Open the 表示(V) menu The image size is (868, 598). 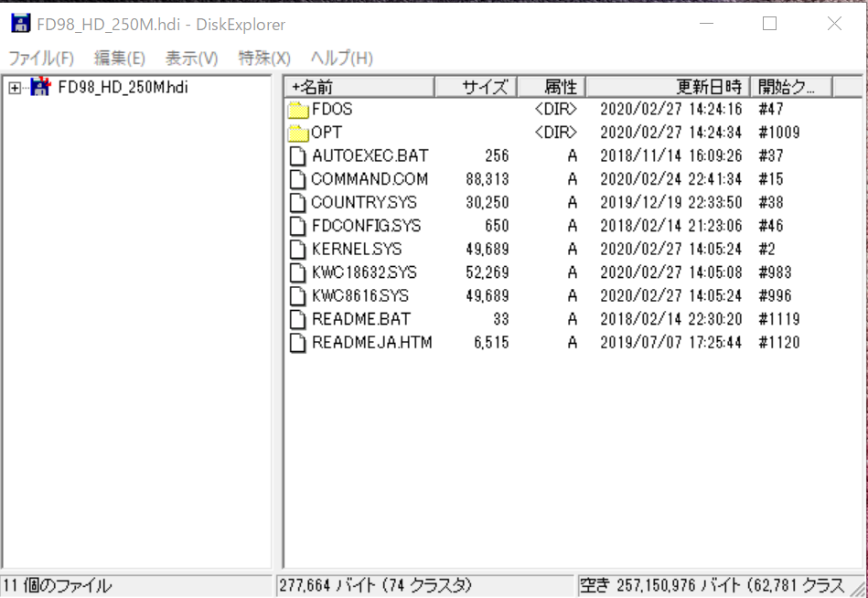(x=191, y=59)
